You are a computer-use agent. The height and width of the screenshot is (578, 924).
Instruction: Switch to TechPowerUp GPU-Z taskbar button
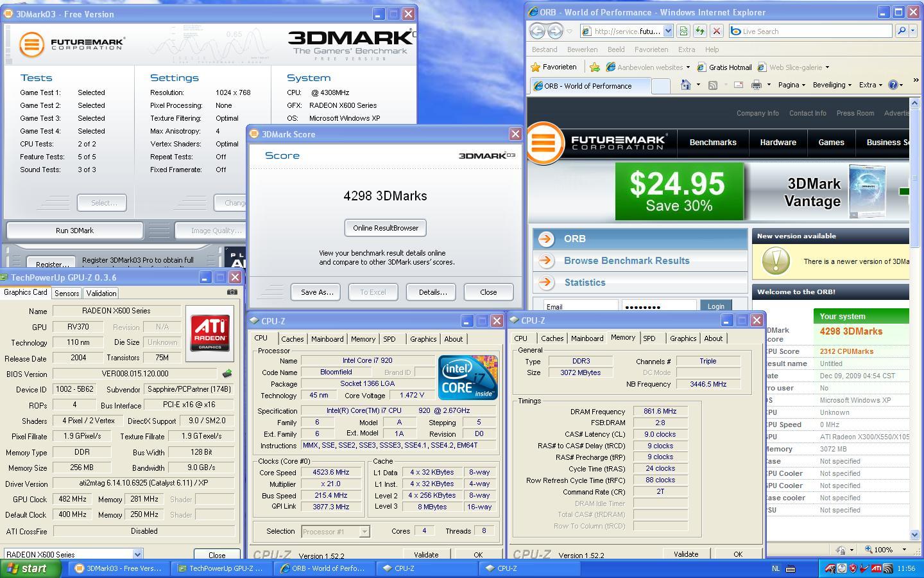pos(221,568)
